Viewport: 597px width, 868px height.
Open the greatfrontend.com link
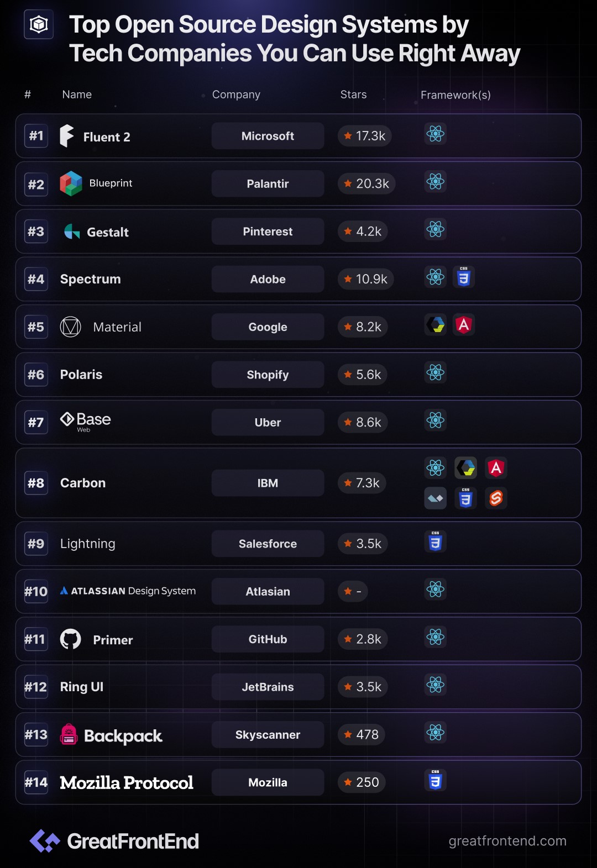pyautogui.click(x=507, y=841)
